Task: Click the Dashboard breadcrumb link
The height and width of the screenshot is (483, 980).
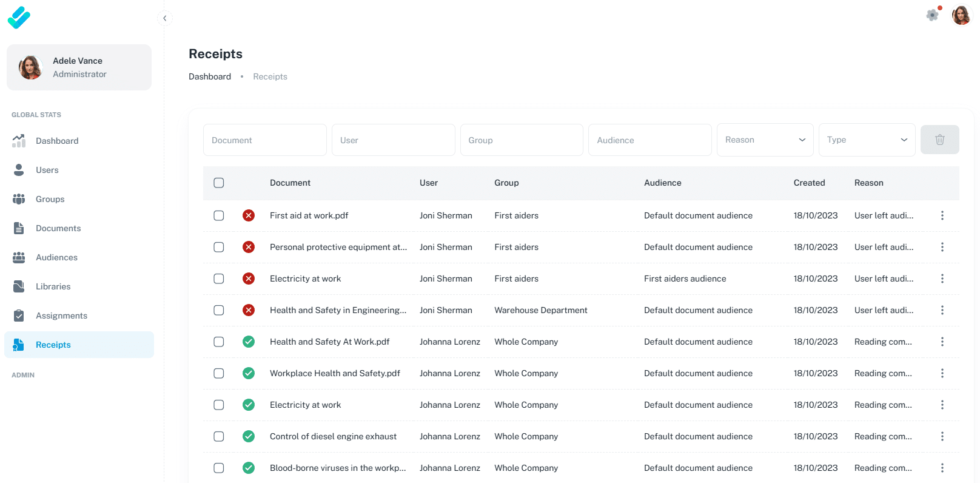Action: tap(210, 76)
